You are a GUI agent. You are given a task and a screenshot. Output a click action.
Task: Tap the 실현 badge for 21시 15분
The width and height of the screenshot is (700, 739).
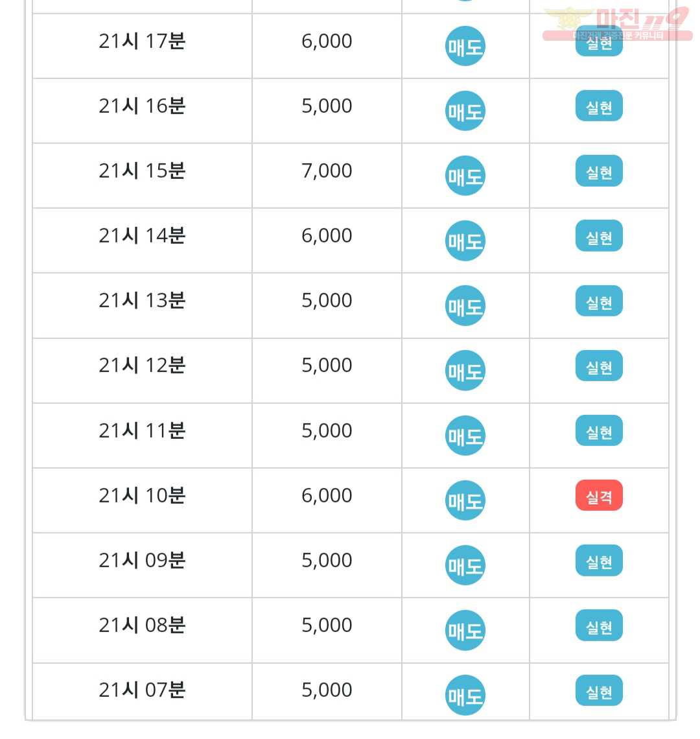(599, 171)
